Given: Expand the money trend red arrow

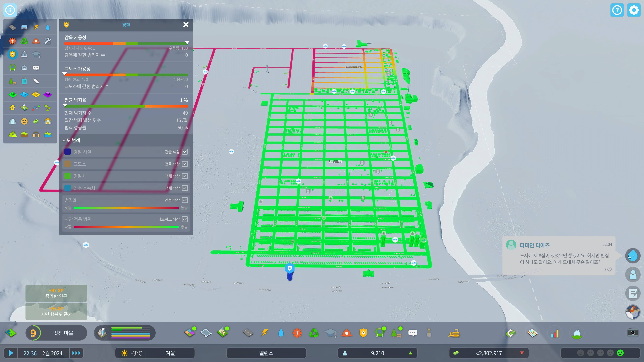Looking at the screenshot, I should [x=522, y=353].
